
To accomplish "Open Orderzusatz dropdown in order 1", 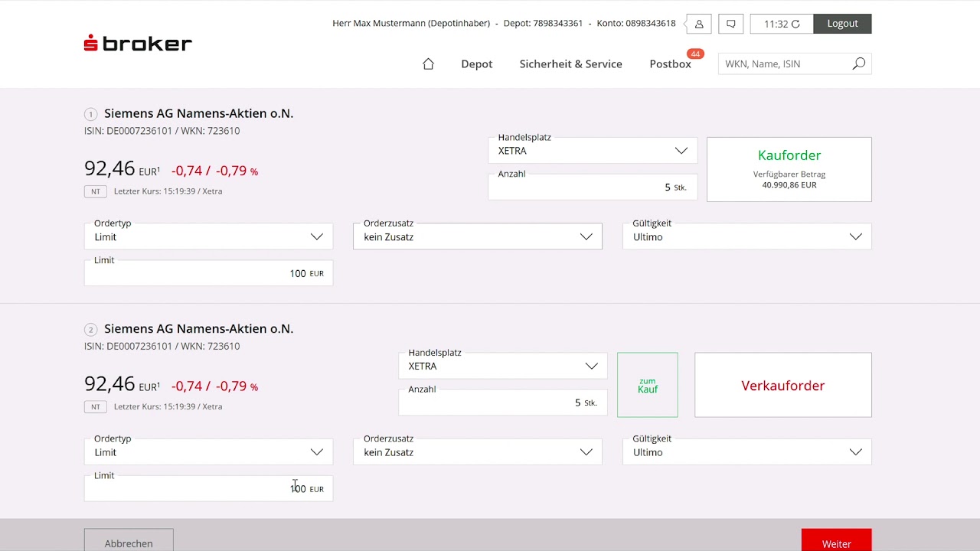I will (478, 237).
